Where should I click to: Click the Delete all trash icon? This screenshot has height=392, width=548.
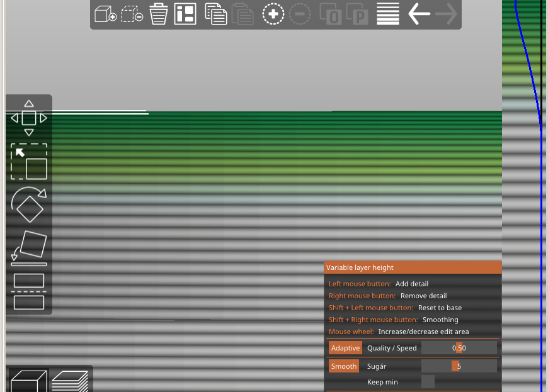[159, 14]
